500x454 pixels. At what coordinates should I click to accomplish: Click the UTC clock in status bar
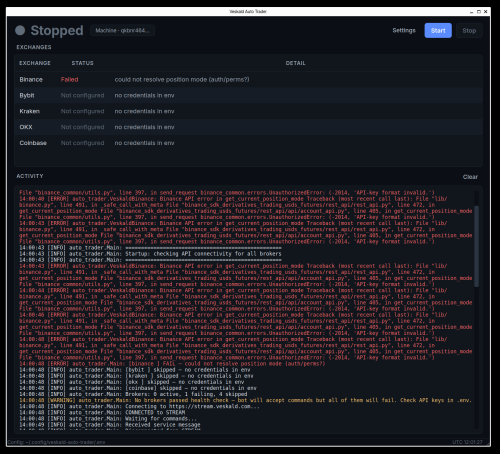pos(467,442)
